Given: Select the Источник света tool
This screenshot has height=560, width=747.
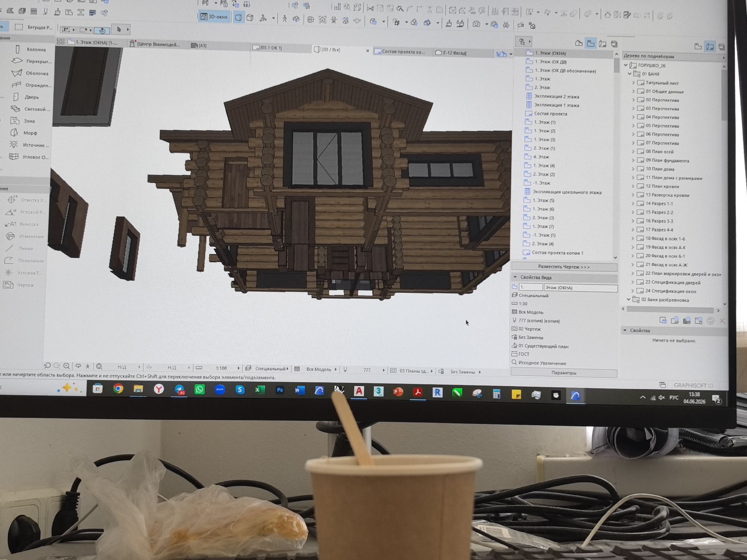Looking at the screenshot, I should pos(29,145).
